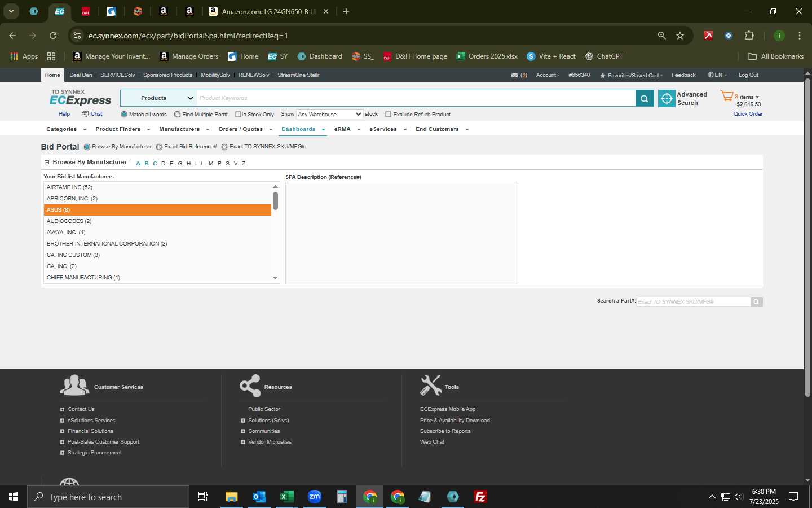
Task: Click Feedback link
Action: coord(683,75)
